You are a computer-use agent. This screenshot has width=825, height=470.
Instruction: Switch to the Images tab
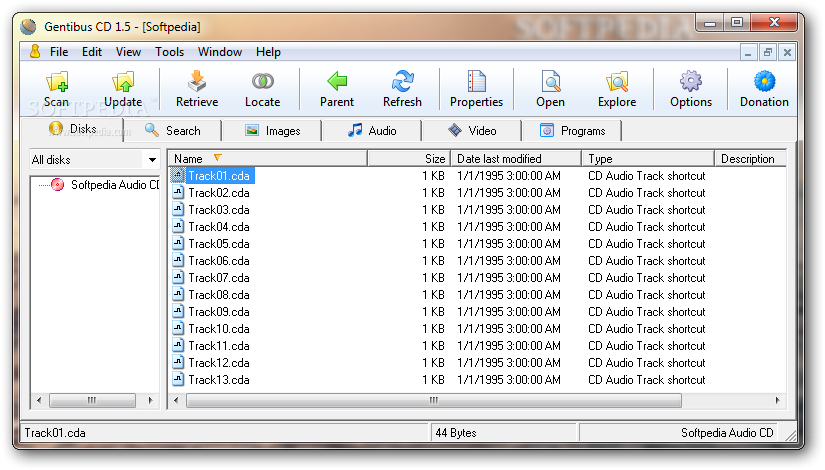coord(273,131)
